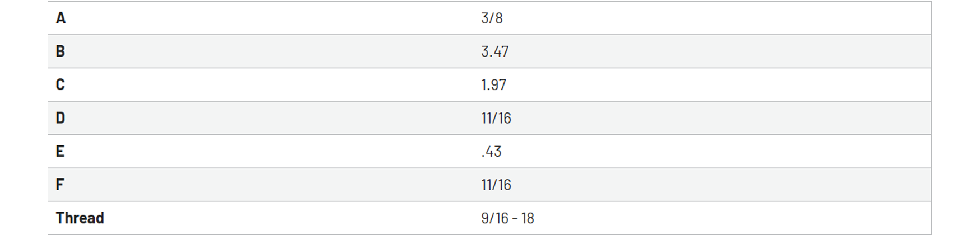This screenshot has height=235, width=980.
Task: Click the Thread row label
Action: click(x=80, y=218)
